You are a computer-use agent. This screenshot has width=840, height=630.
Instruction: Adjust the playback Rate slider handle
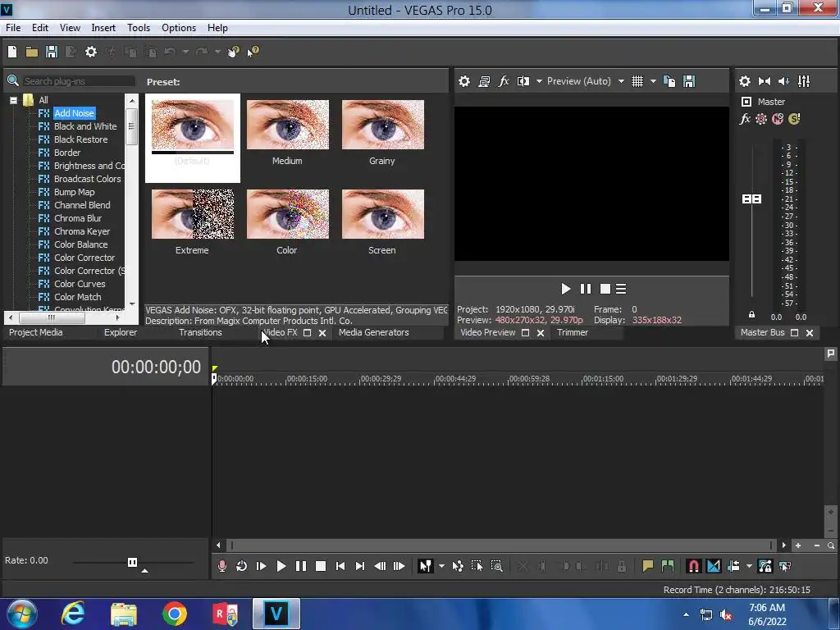coord(132,562)
